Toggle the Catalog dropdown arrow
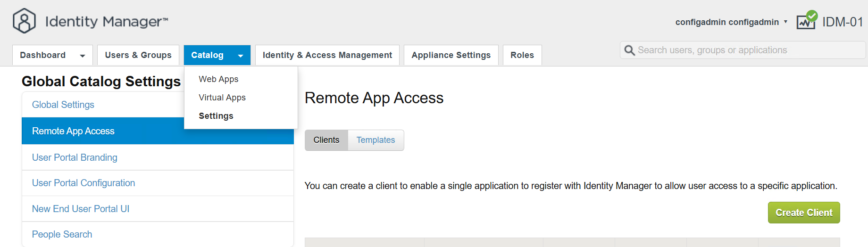Screen dimensions: 868x247 tap(241, 56)
